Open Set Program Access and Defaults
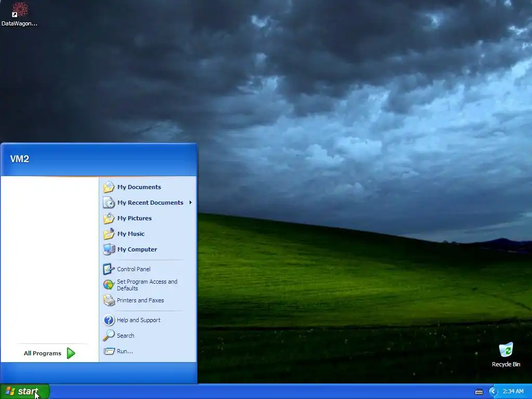This screenshot has width=532, height=399. 148,285
